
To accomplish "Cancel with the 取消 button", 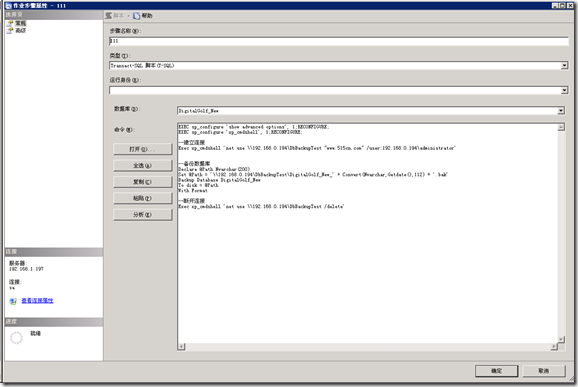I will pos(544,371).
